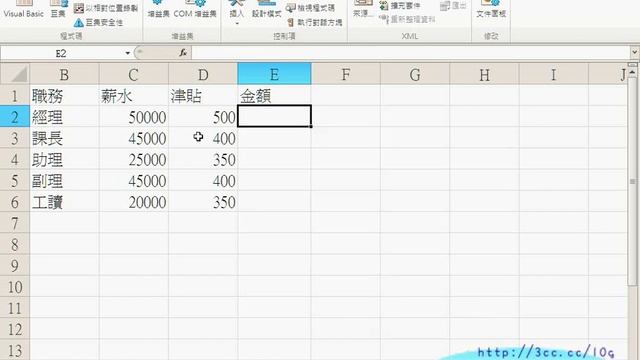Image resolution: width=640 pixels, height=360 pixels.
Task: Click 工讀 row allowance cell 350
Action: pyautogui.click(x=203, y=202)
